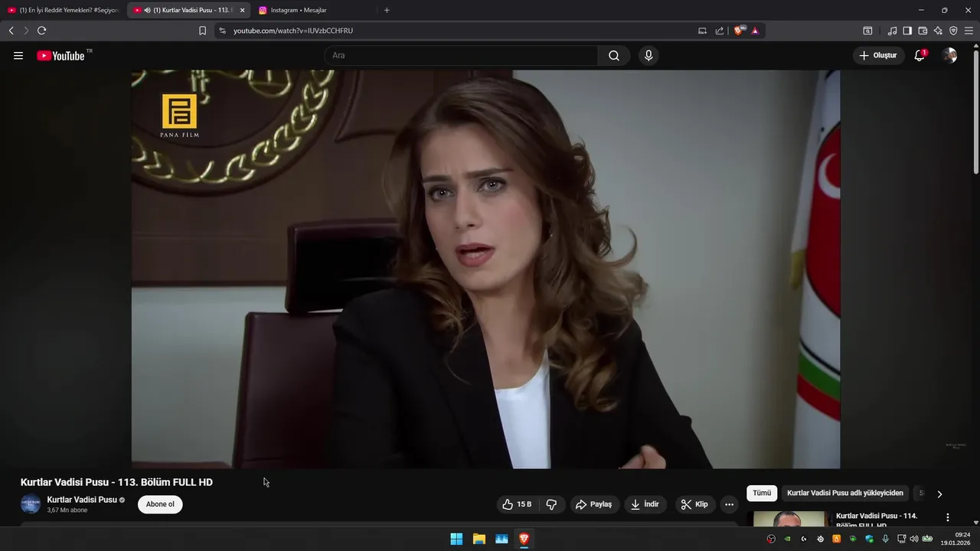This screenshot has width=980, height=551.
Task: Go forward with the browser forward arrow
Action: click(26, 31)
